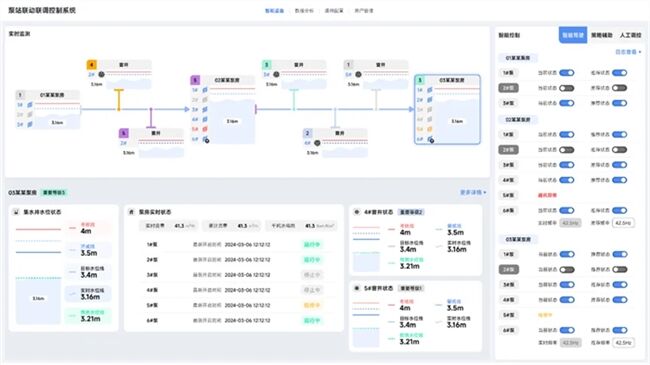Viewport: 650px width, 365px height.
Task: Switch to the 人工调控 tab
Action: (631, 35)
